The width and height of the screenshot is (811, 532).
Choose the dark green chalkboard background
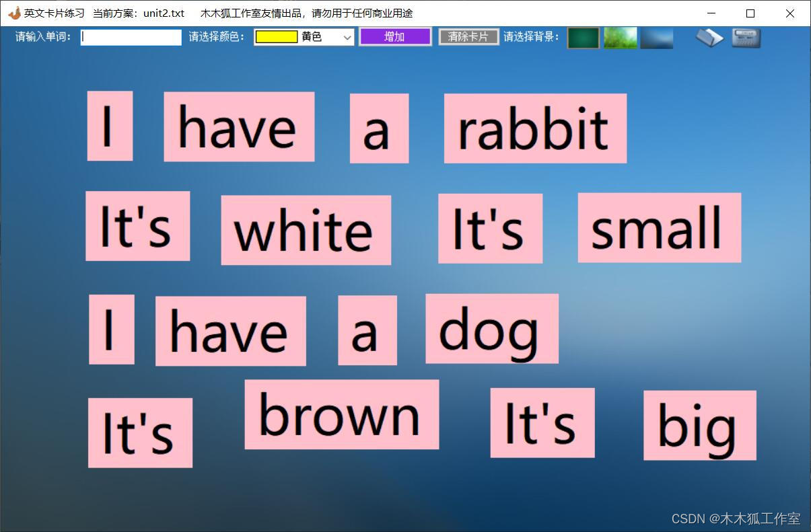(x=584, y=38)
